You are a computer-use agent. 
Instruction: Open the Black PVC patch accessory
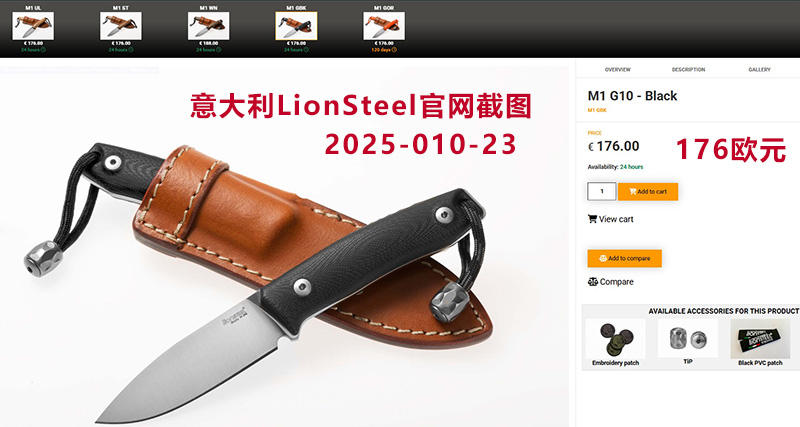point(760,343)
